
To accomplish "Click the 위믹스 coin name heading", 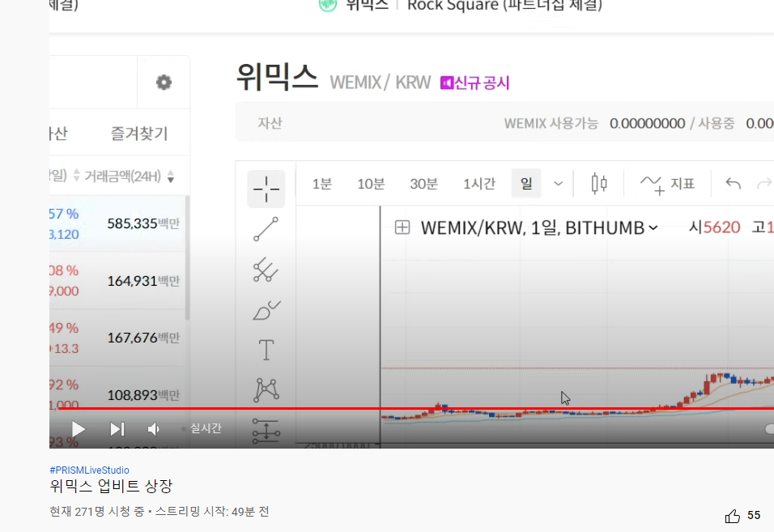I will click(277, 77).
